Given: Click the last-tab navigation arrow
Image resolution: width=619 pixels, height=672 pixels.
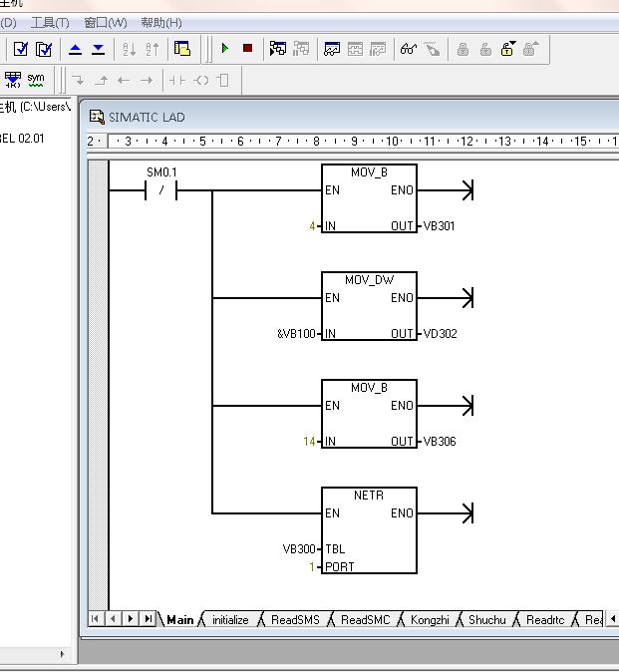Looking at the screenshot, I should 149,619.
